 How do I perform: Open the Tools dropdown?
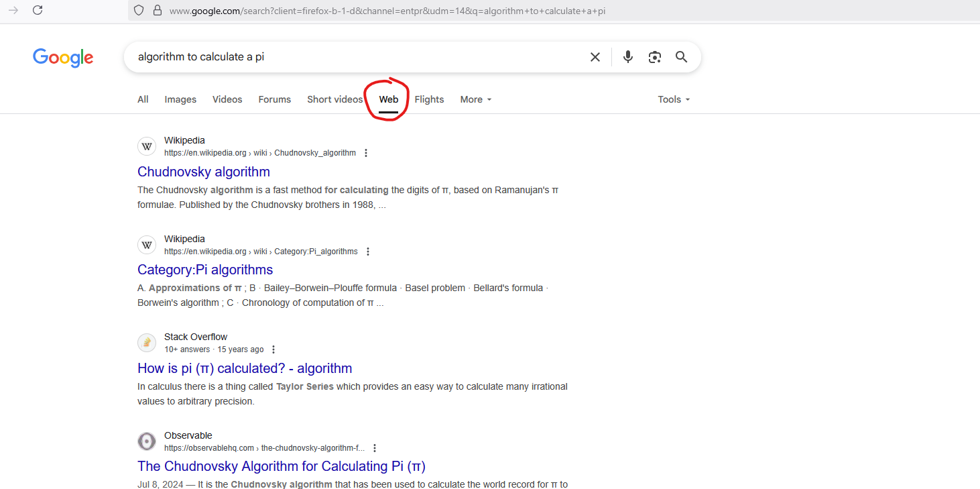point(674,99)
